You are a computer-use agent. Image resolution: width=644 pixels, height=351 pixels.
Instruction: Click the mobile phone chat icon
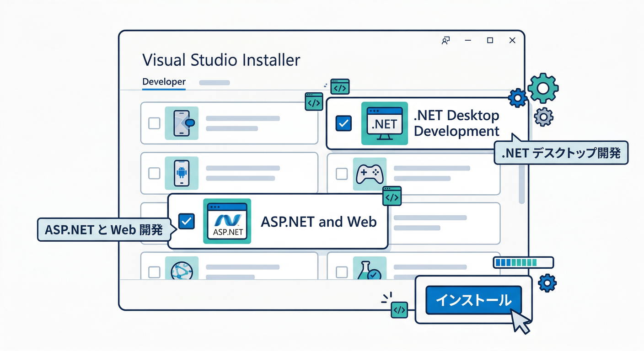click(182, 123)
